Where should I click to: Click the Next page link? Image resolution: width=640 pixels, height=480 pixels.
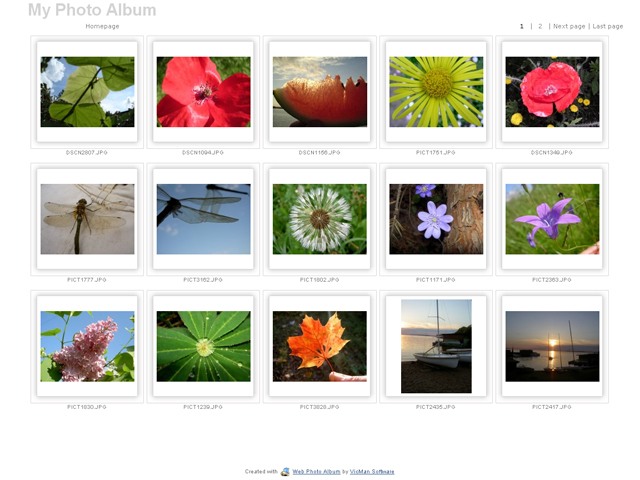point(568,26)
